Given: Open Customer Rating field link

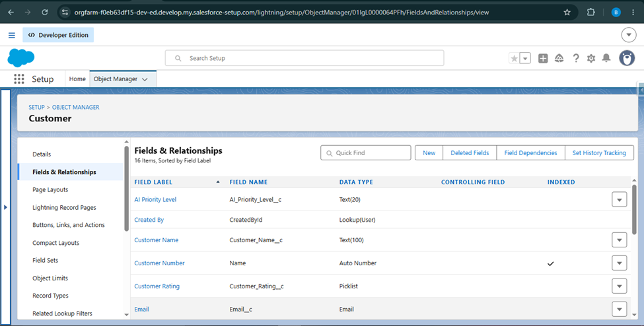Looking at the screenshot, I should point(157,286).
